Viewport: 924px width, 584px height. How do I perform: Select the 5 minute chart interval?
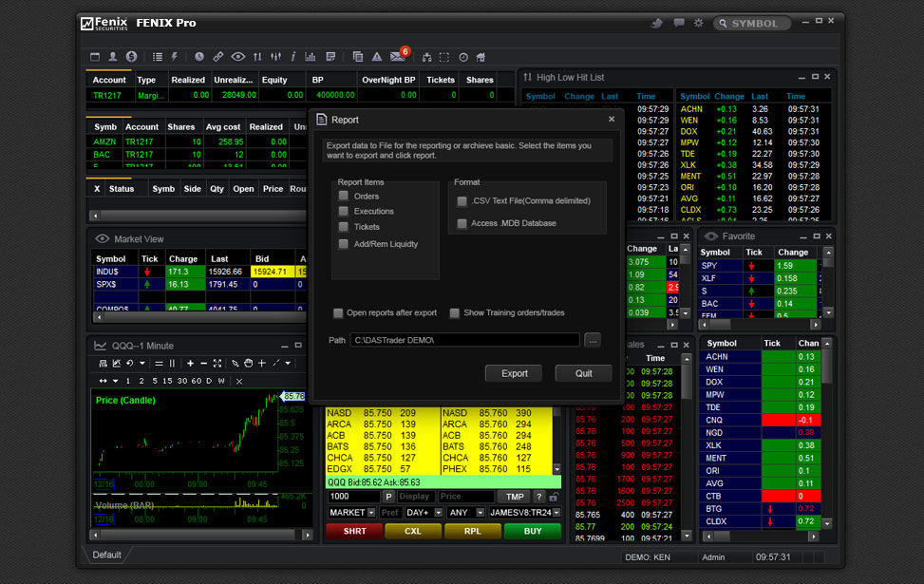pyautogui.click(x=155, y=381)
